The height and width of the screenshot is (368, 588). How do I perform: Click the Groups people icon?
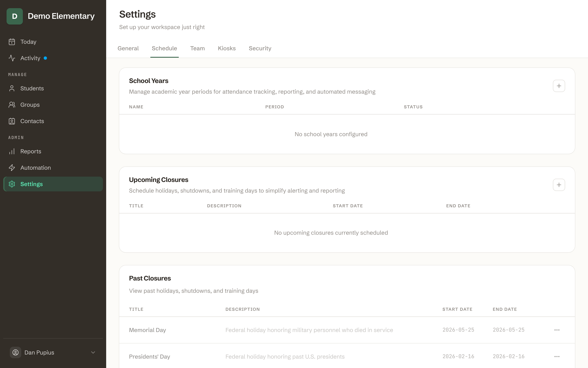12,105
